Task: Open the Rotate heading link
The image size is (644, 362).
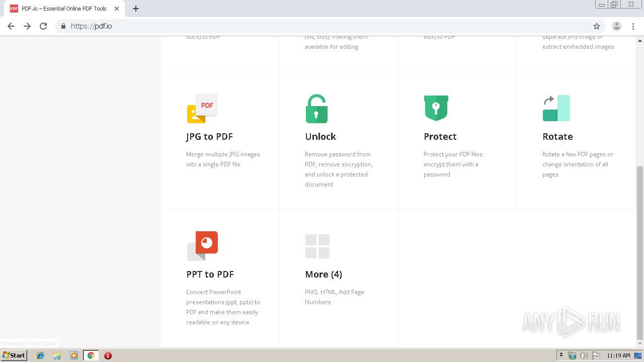Action: click(x=557, y=137)
